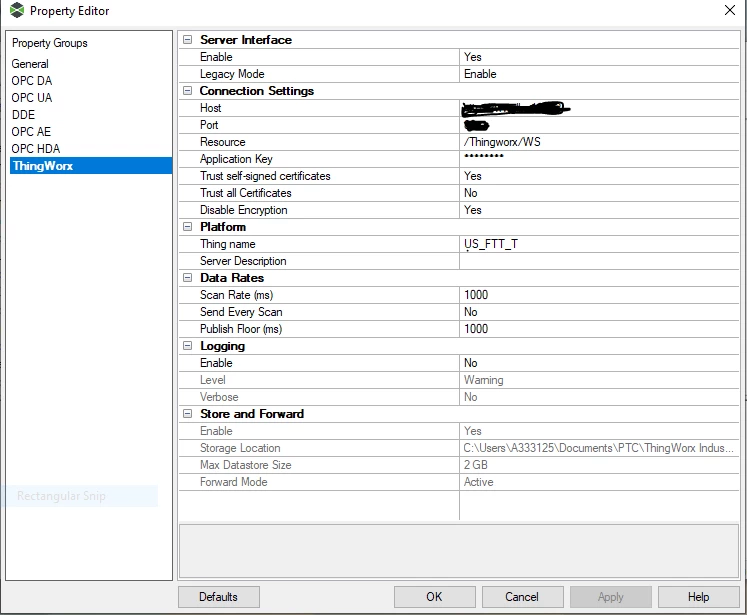Click the empty Server Description value field
747x615 pixels.
pyautogui.click(x=599, y=261)
